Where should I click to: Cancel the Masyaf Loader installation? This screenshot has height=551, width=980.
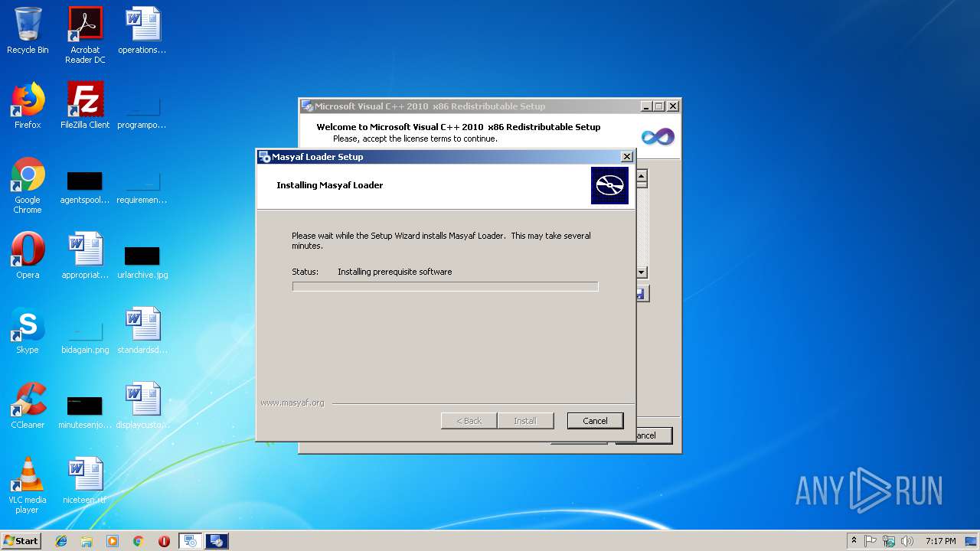(595, 421)
